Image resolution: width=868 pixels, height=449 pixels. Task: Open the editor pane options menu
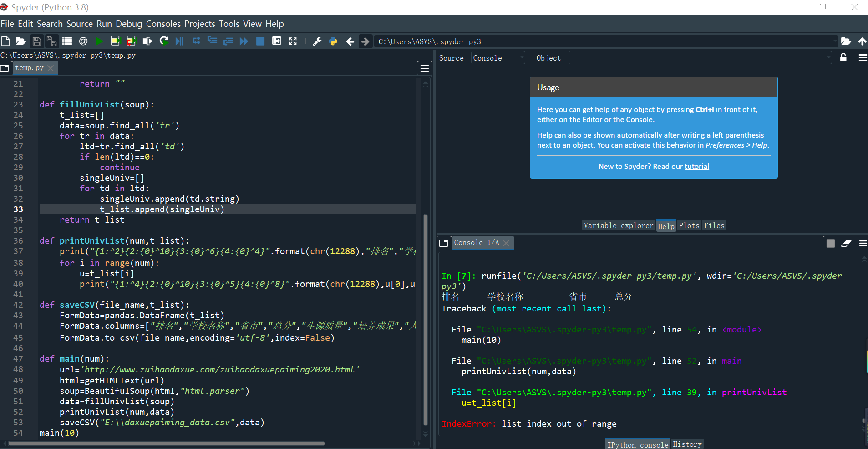pyautogui.click(x=425, y=68)
